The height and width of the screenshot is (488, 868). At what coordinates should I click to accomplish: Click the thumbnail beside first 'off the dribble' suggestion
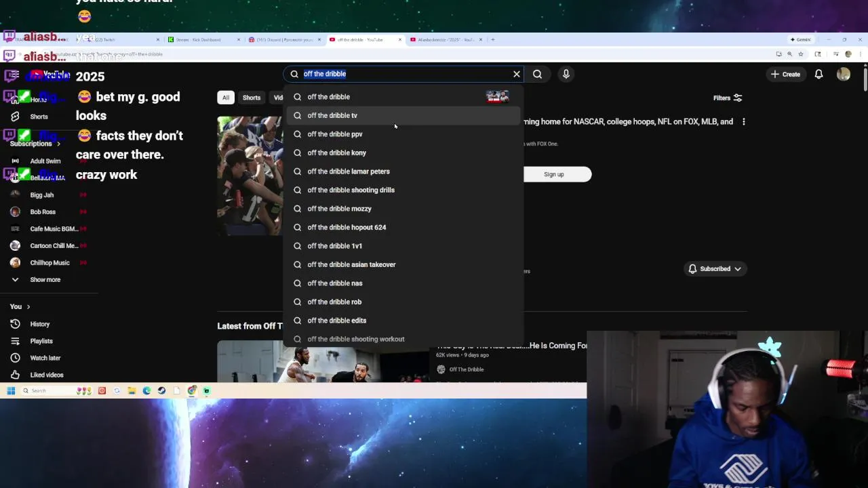[497, 97]
